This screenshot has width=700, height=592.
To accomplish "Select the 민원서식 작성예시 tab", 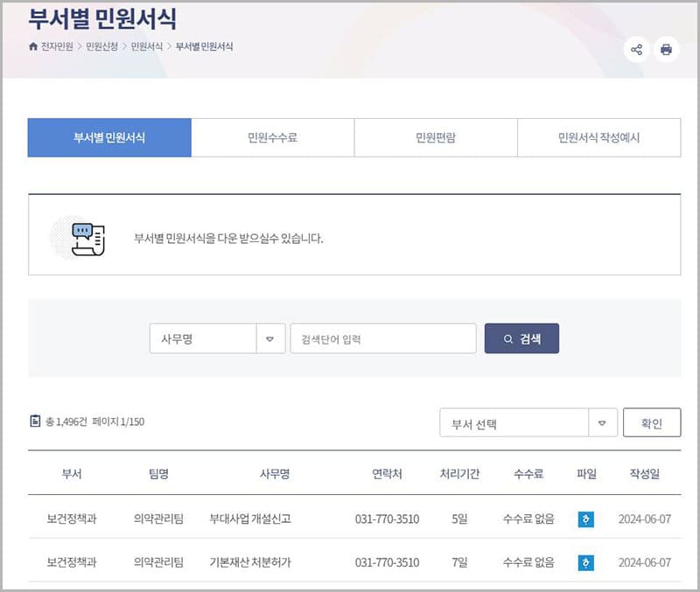I will click(598, 138).
